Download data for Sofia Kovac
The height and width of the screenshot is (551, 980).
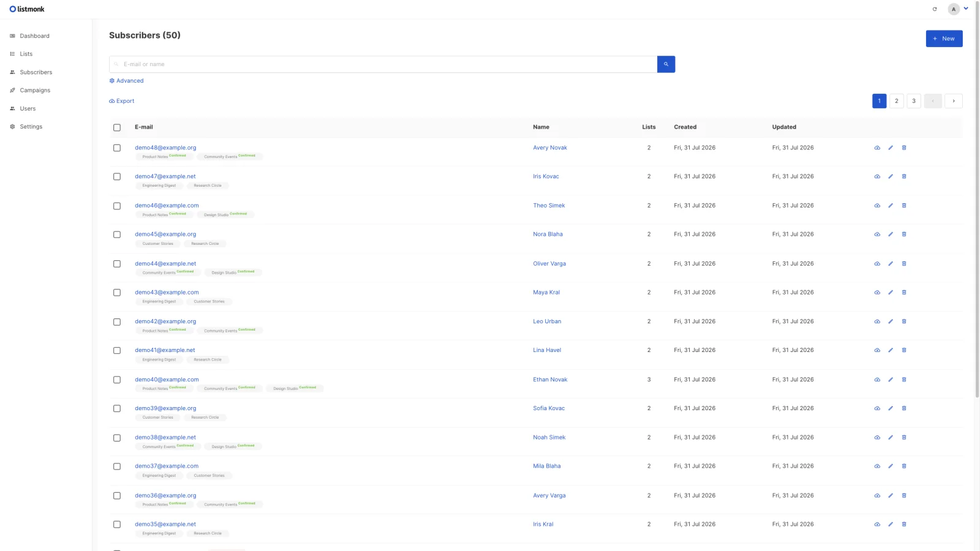tap(877, 408)
